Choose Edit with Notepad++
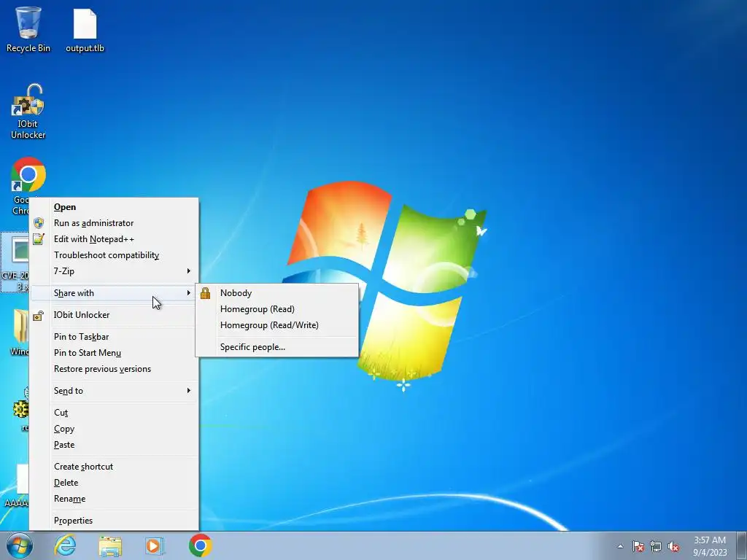The image size is (747, 560). pyautogui.click(x=115, y=239)
